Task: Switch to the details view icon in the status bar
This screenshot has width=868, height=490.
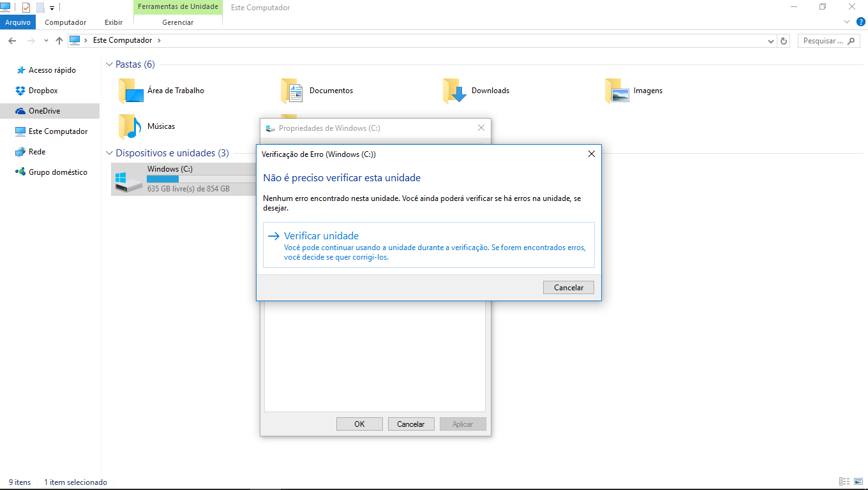Action: (x=844, y=482)
